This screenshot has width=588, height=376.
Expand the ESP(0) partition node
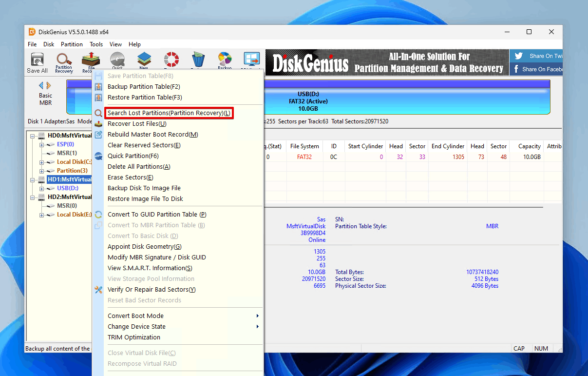41,144
